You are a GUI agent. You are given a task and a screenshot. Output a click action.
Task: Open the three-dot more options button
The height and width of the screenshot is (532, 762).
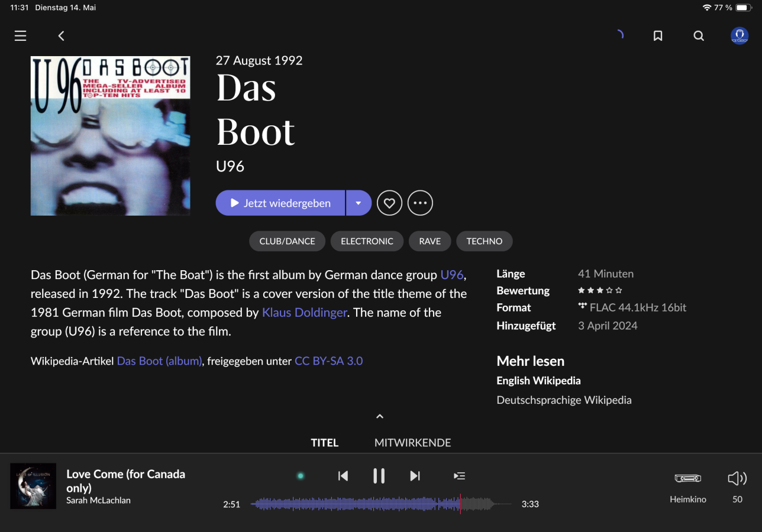point(420,203)
